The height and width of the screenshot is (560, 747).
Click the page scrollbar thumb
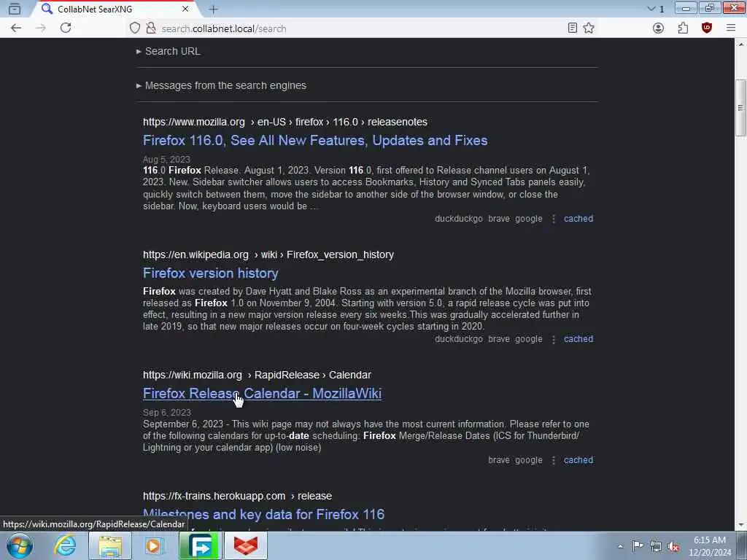tap(741, 108)
